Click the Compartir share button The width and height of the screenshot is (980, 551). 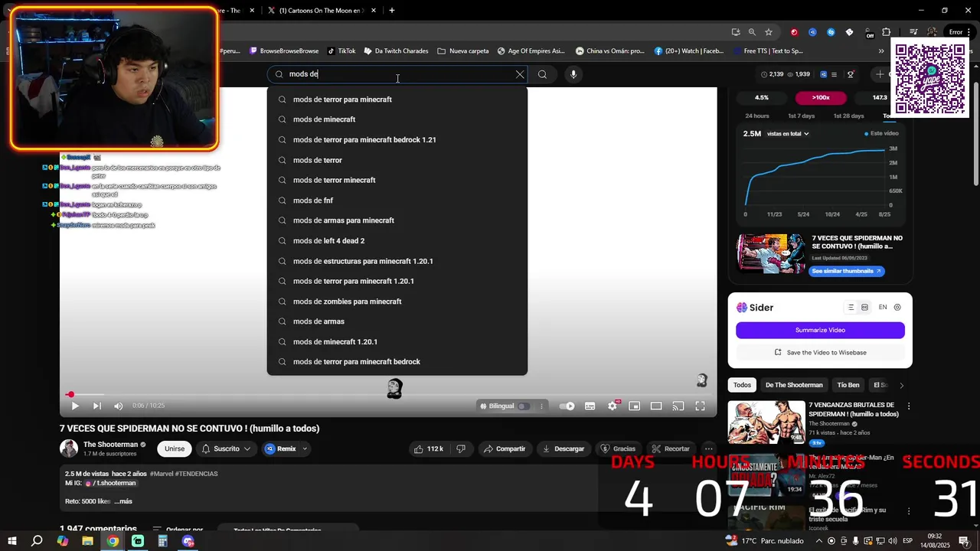[x=504, y=448]
